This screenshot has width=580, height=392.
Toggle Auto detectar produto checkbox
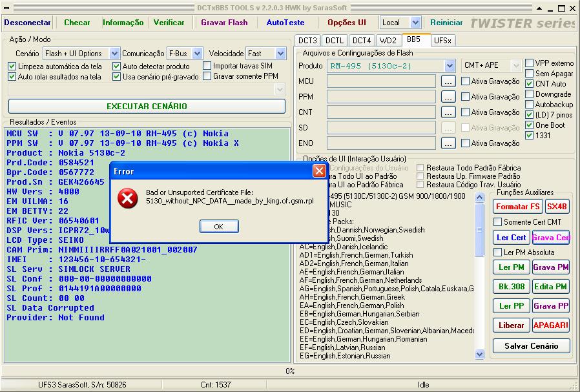click(116, 67)
